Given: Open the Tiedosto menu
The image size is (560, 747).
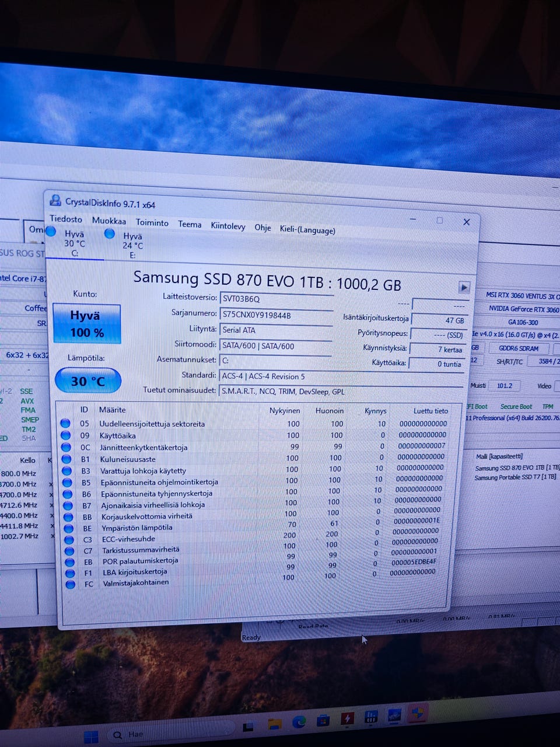Looking at the screenshot, I should pos(66,219).
